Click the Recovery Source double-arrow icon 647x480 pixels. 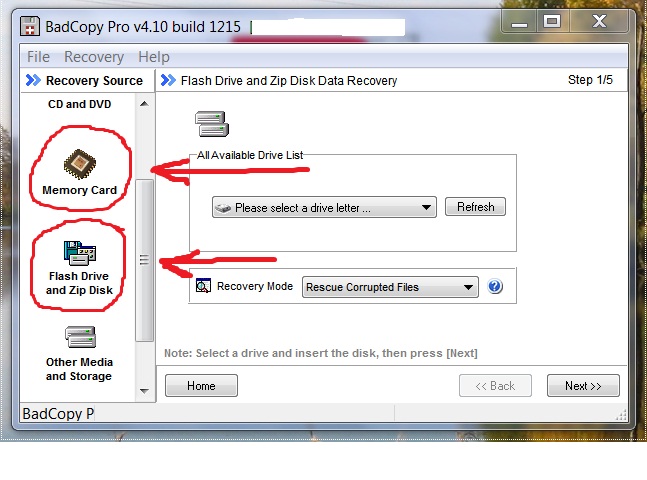coord(33,80)
